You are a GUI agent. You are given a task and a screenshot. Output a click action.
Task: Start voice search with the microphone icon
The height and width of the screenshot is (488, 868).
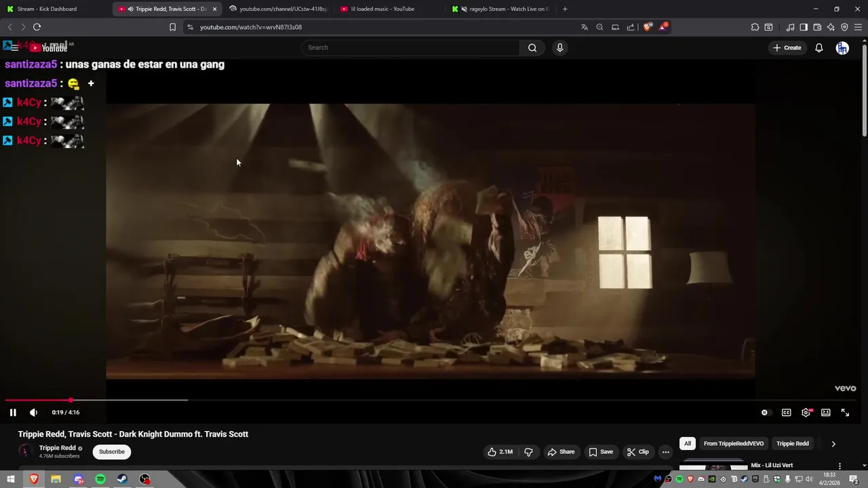[x=559, y=47]
